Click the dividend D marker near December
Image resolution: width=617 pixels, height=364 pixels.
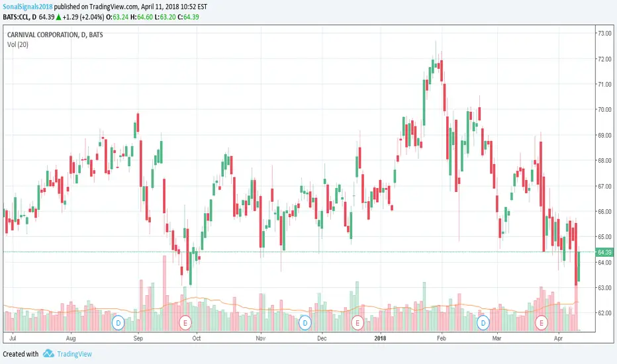point(305,323)
